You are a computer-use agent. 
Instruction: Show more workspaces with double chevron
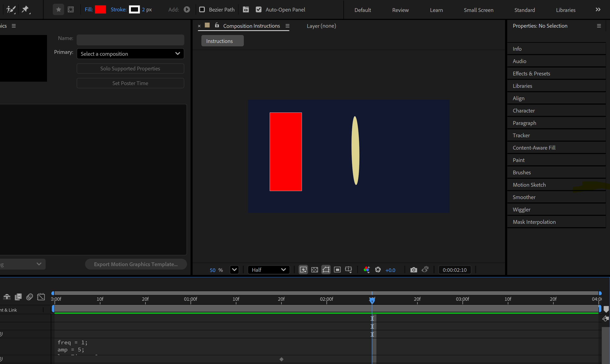tap(598, 10)
